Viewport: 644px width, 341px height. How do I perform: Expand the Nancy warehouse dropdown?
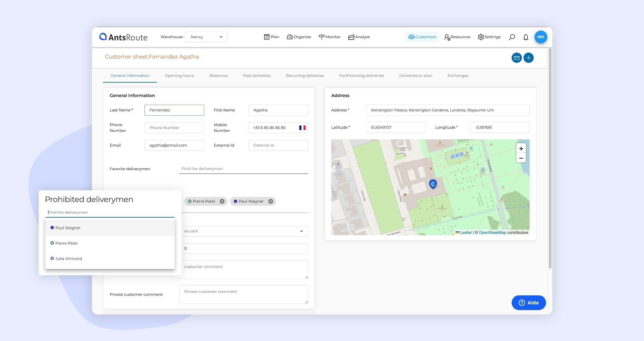207,37
